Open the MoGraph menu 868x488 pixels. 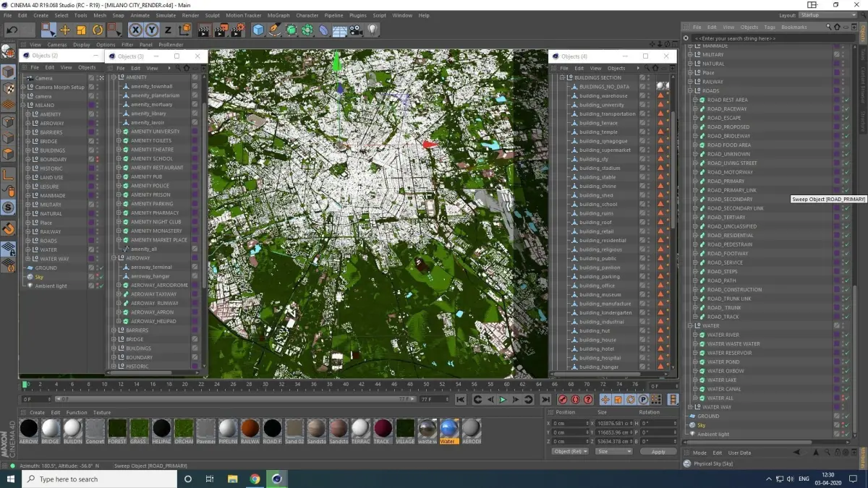point(277,15)
